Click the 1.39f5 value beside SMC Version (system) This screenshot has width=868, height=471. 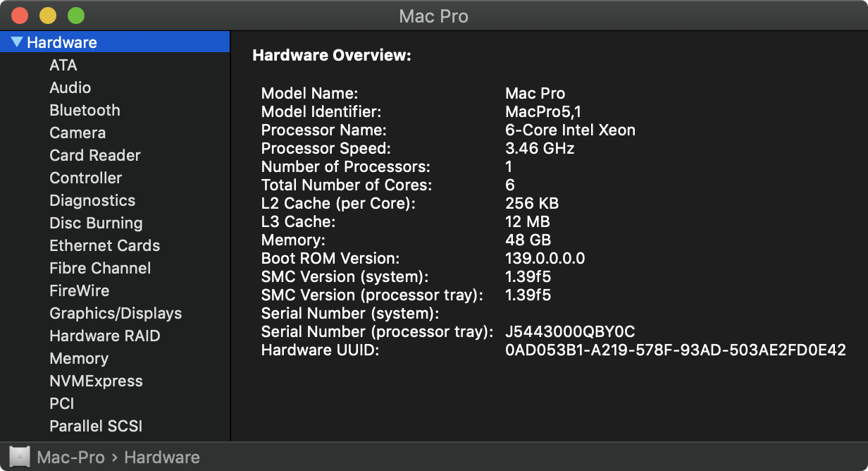[x=528, y=276]
